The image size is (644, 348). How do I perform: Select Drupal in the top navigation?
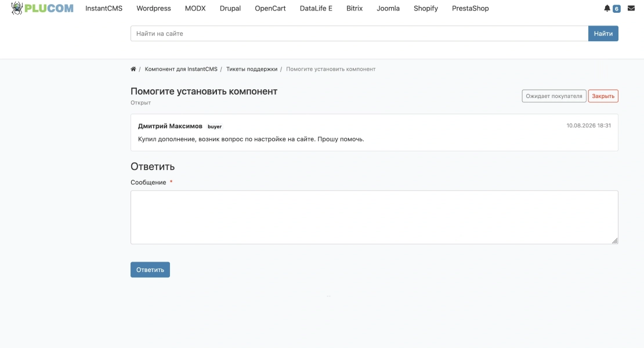(x=230, y=8)
